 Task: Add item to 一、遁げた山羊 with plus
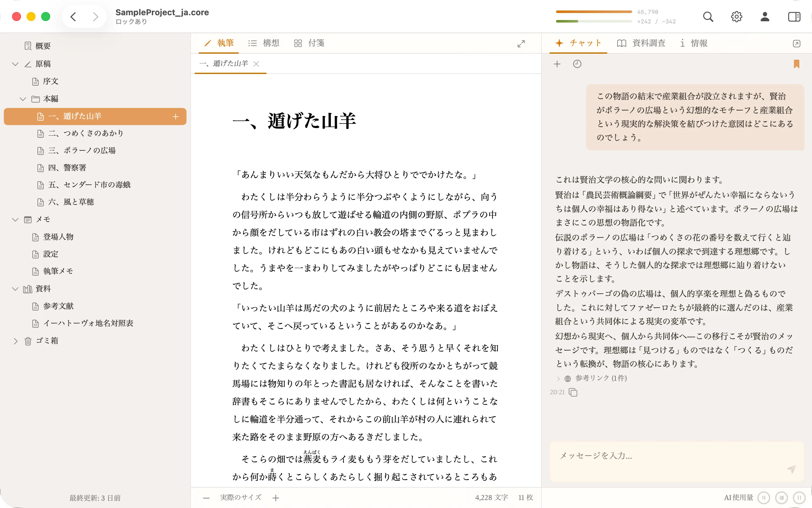(x=175, y=117)
